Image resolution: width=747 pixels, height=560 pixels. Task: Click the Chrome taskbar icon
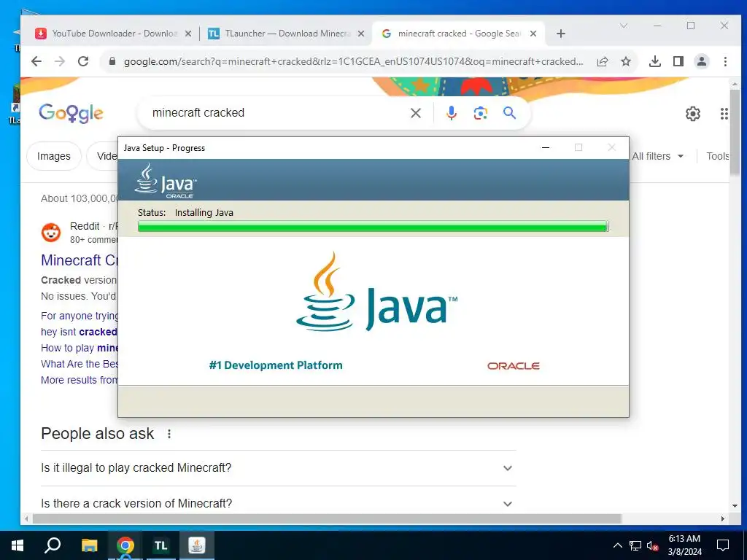point(125,545)
